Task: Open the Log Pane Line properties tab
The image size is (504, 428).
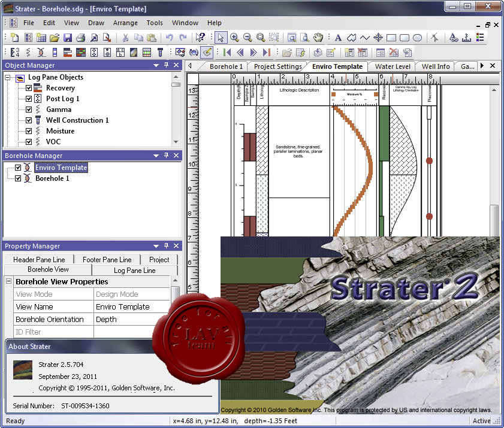Action: [x=135, y=271]
